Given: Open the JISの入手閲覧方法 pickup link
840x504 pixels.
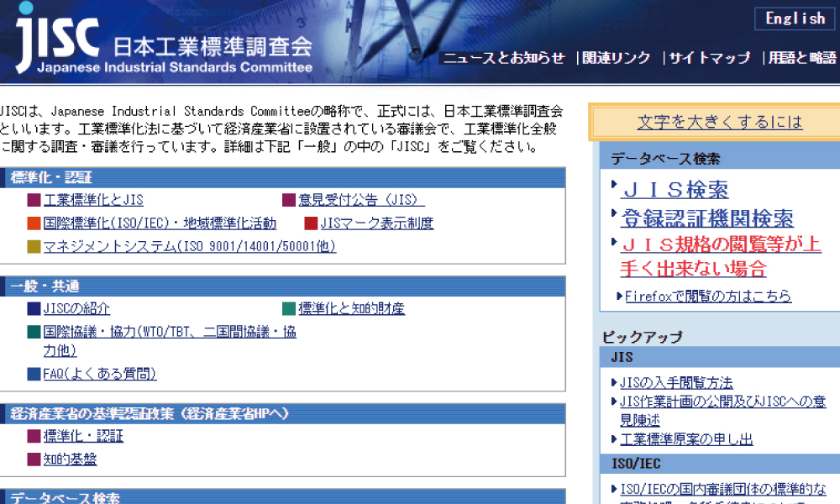Looking at the screenshot, I should 676,382.
